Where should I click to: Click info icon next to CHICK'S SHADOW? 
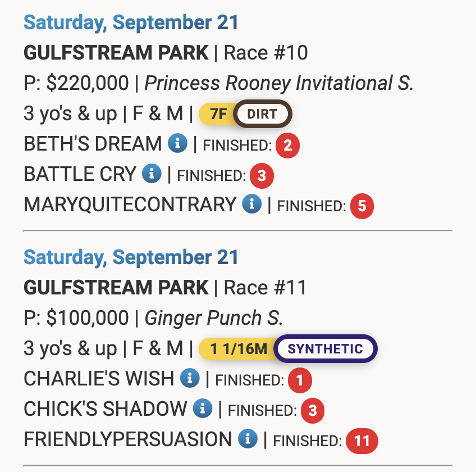(x=202, y=409)
